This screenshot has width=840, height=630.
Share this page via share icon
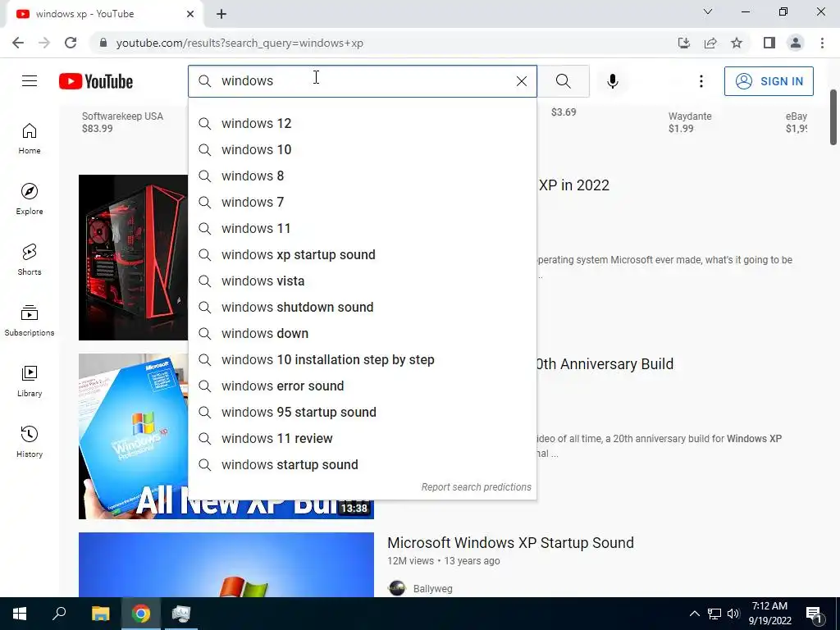[710, 43]
